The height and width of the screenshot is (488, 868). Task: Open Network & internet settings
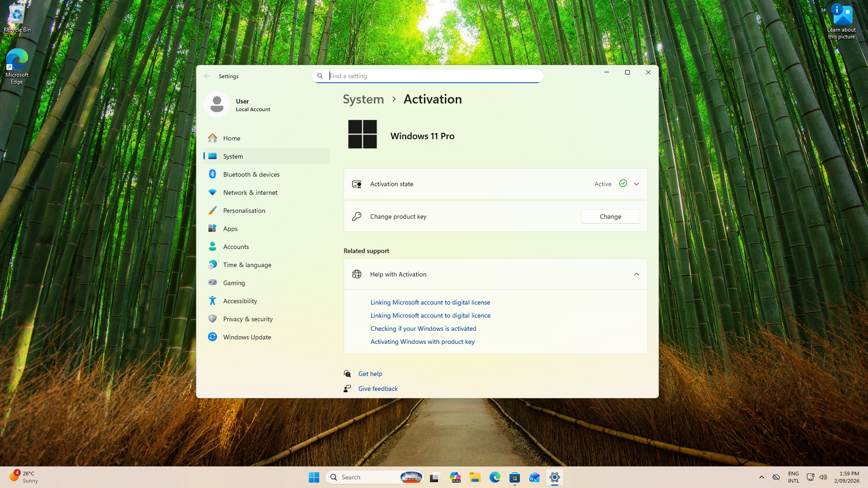[266, 192]
